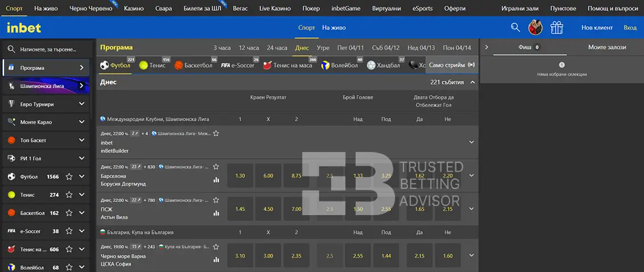Expand markets for Барселона match
This screenshot has width=644, height=272.
[x=471, y=175]
